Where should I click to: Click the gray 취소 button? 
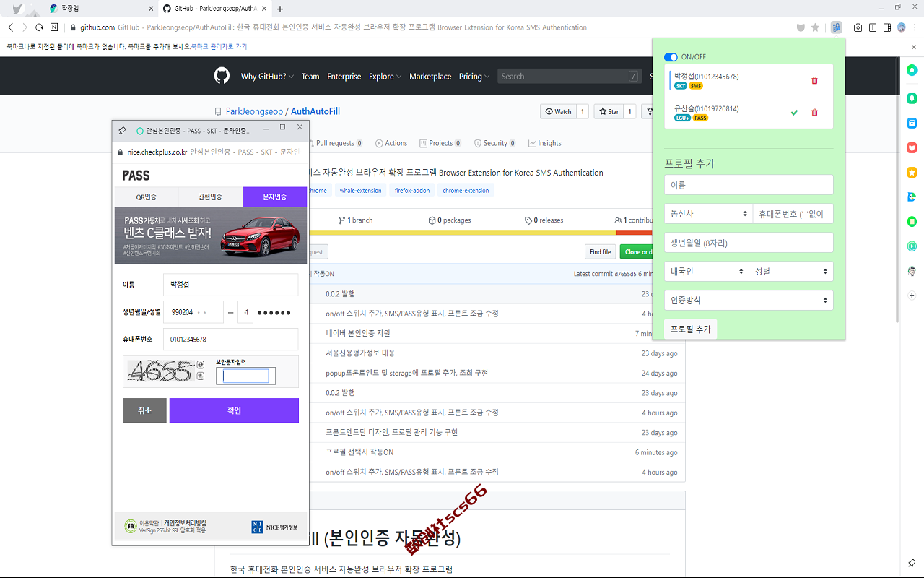(144, 410)
